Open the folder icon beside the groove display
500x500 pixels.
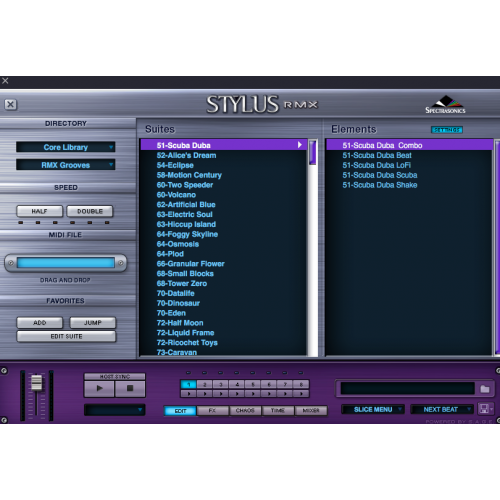pos(485,389)
